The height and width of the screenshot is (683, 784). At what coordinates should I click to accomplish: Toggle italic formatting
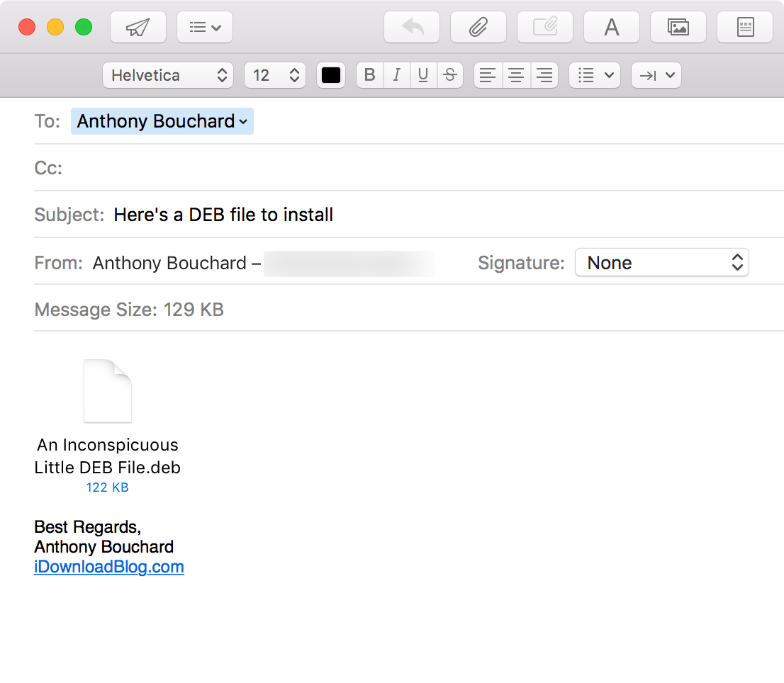[396, 75]
